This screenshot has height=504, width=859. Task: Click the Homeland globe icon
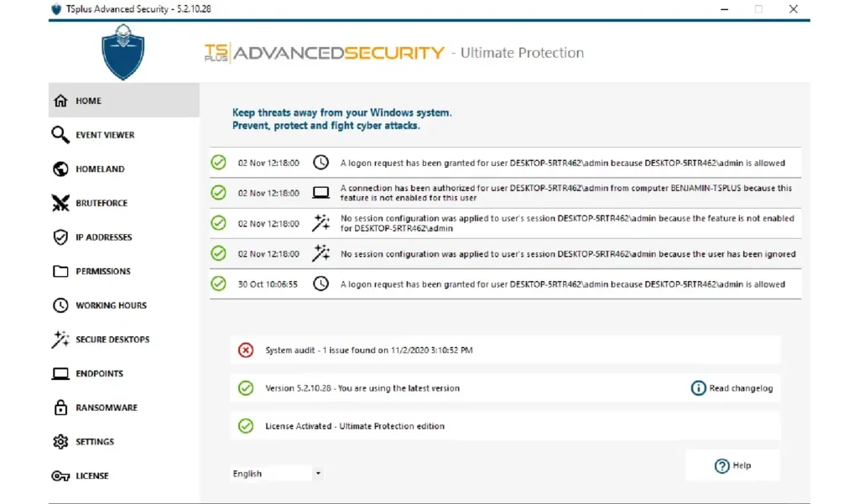click(x=60, y=169)
